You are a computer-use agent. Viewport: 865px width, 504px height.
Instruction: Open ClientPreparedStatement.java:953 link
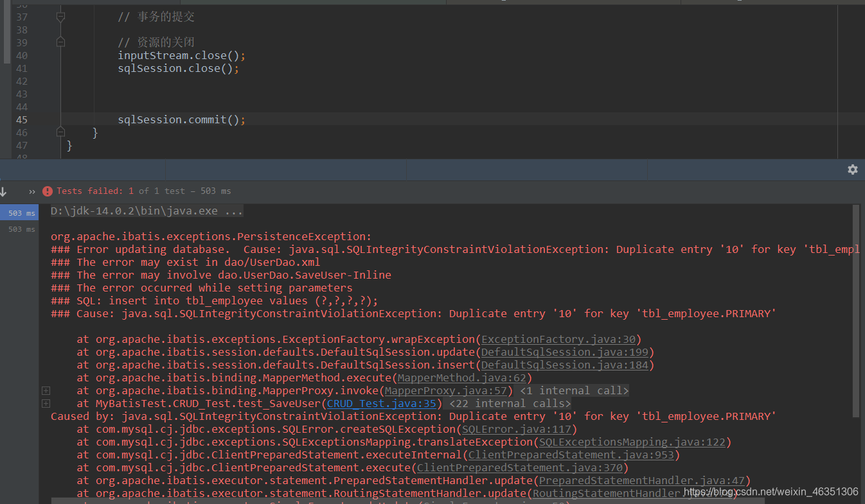pyautogui.click(x=571, y=455)
